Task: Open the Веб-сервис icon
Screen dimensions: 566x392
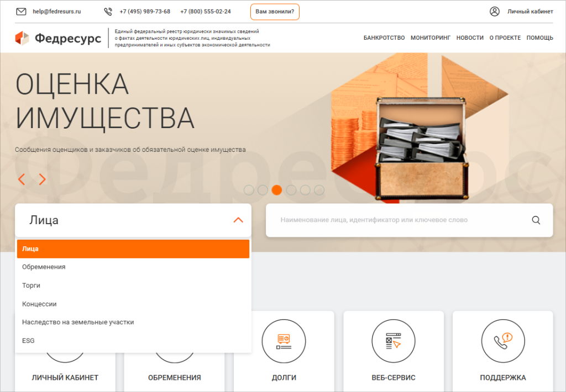Action: 394,341
